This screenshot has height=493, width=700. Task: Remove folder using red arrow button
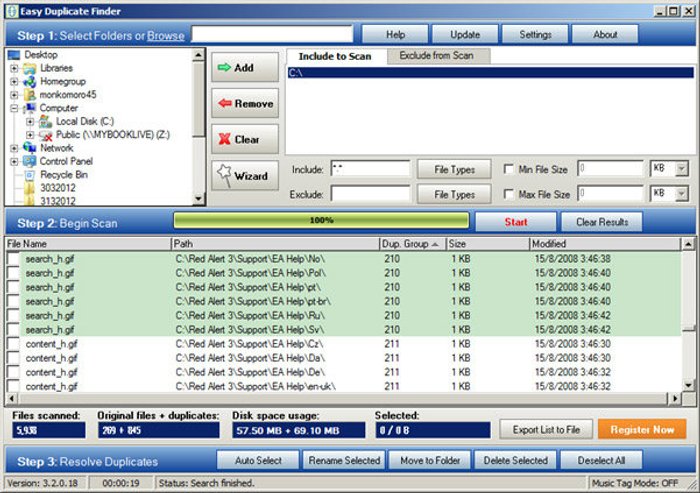245,103
